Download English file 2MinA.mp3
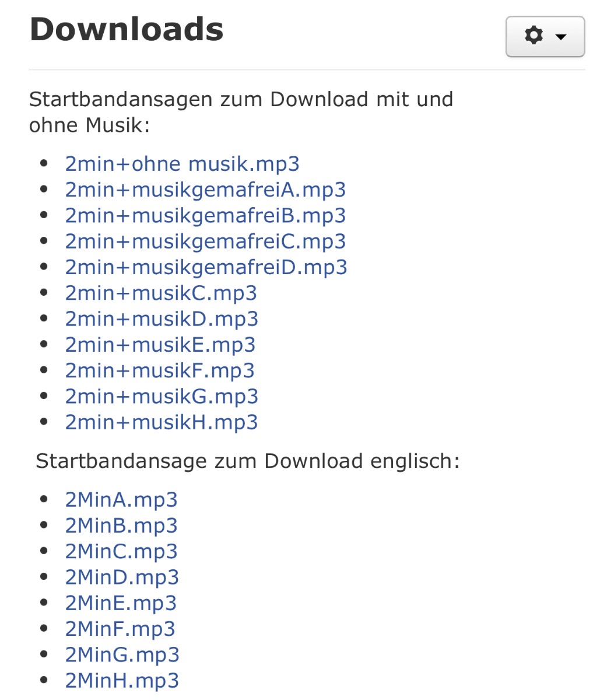 tap(121, 500)
